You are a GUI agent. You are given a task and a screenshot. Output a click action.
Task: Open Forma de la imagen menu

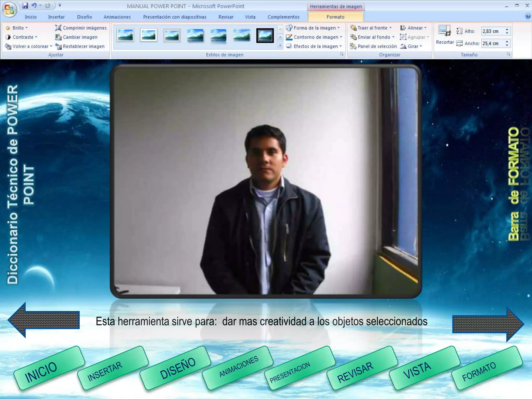(x=313, y=28)
